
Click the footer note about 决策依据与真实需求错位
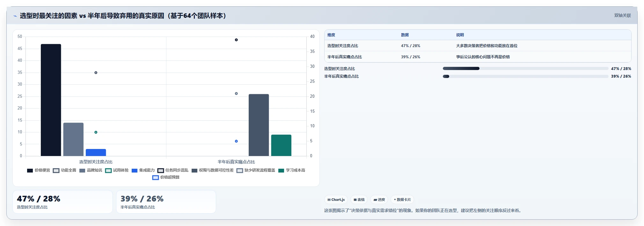click(x=423, y=210)
